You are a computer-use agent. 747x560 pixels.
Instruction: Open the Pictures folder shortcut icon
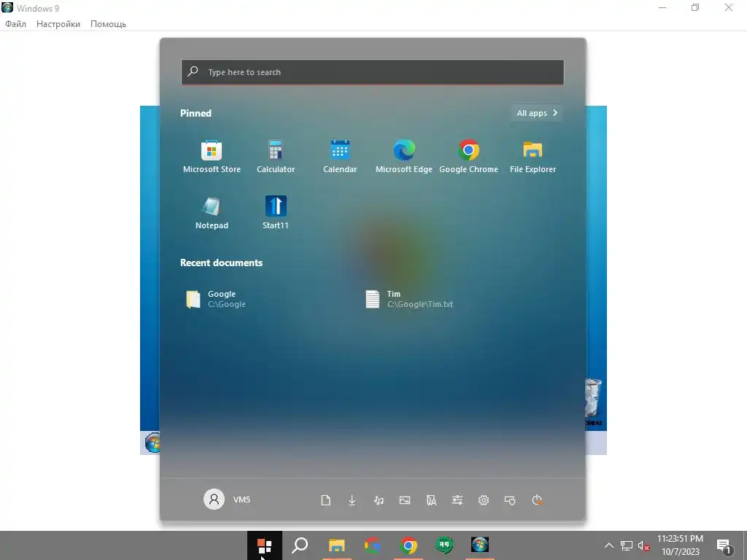click(x=405, y=500)
